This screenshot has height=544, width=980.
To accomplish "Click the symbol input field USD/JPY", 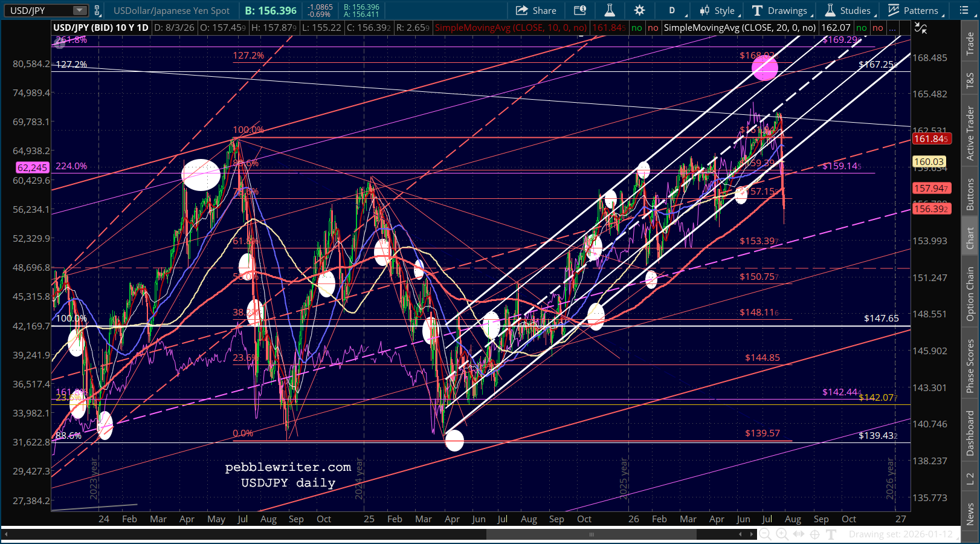I will [x=39, y=10].
